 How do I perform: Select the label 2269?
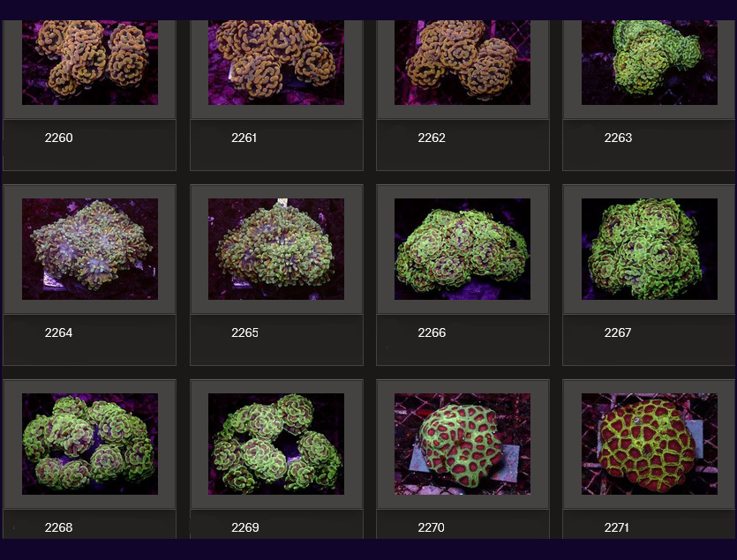click(x=244, y=527)
